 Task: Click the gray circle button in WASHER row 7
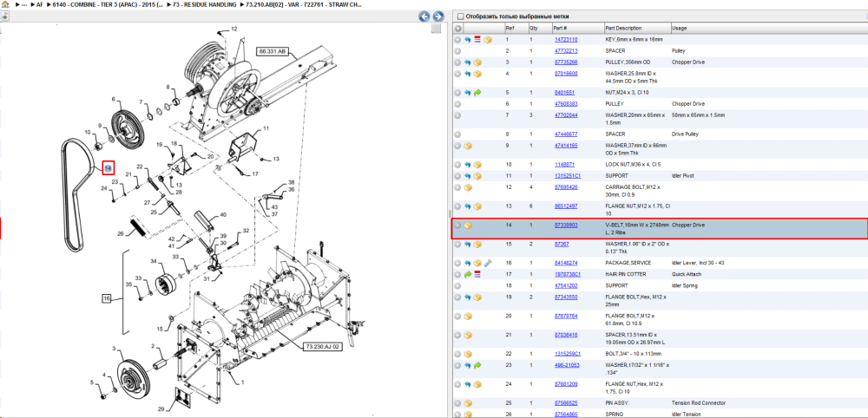(x=457, y=115)
